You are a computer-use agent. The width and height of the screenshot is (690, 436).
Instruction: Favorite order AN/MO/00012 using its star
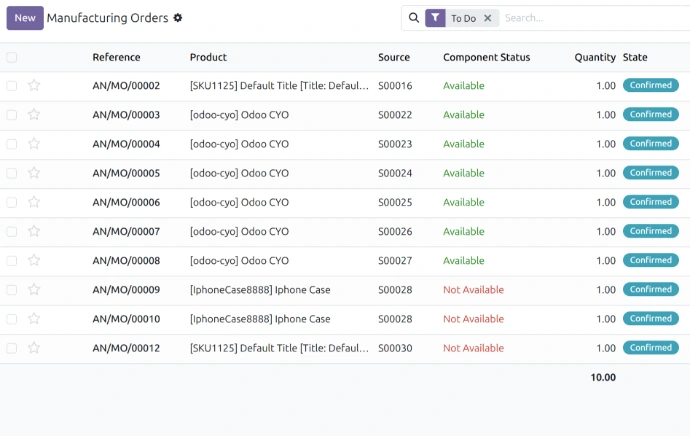pyautogui.click(x=34, y=348)
